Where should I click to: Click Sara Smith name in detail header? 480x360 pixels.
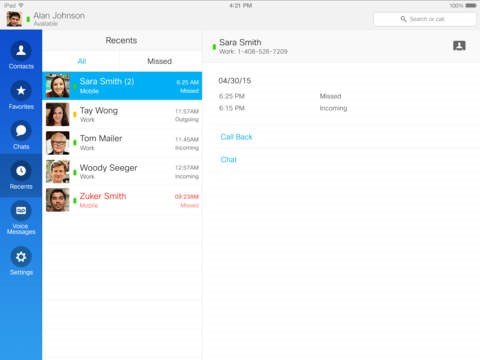tap(240, 42)
